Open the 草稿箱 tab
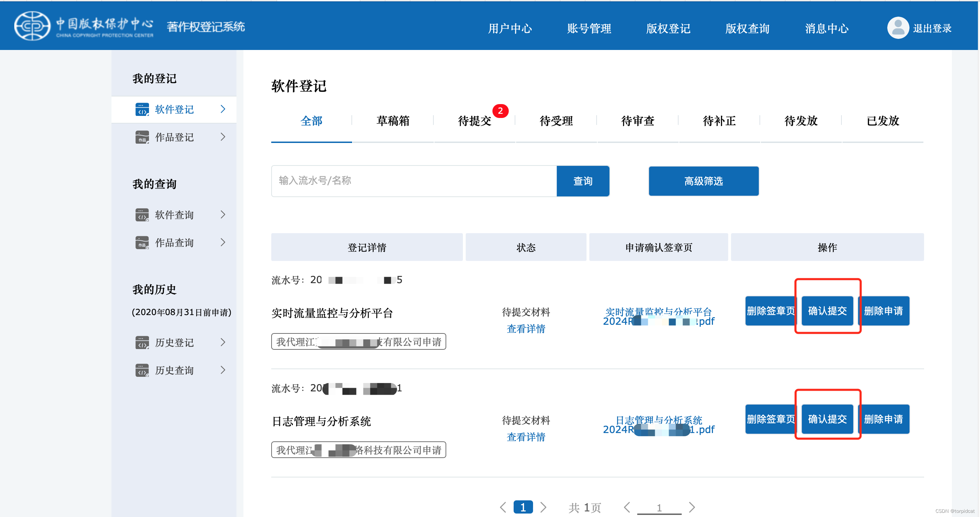 (x=393, y=121)
